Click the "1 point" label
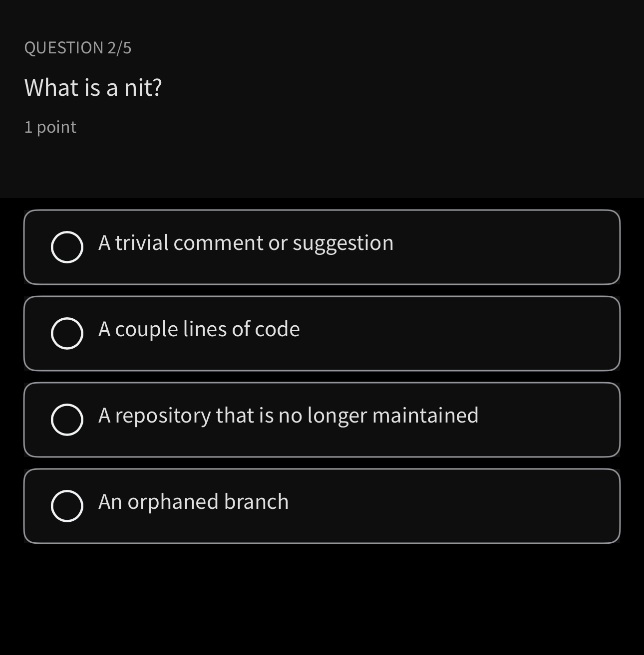644x655 pixels. pyautogui.click(x=50, y=127)
